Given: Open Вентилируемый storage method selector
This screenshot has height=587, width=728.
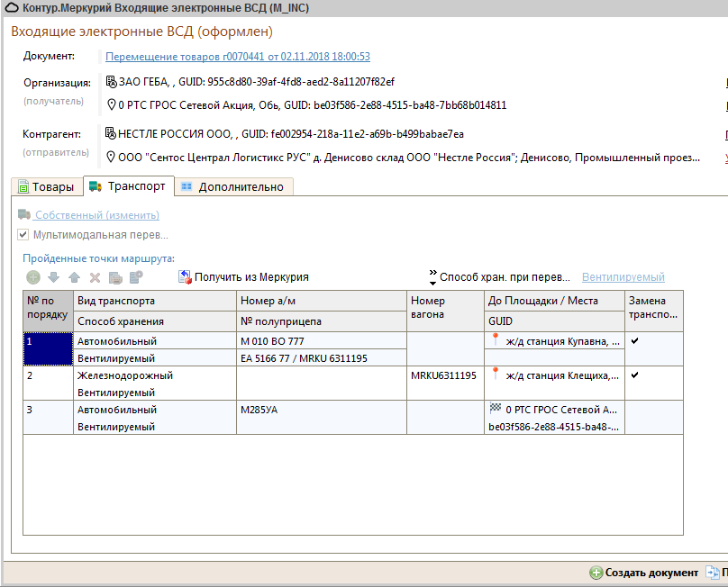Looking at the screenshot, I should (623, 277).
